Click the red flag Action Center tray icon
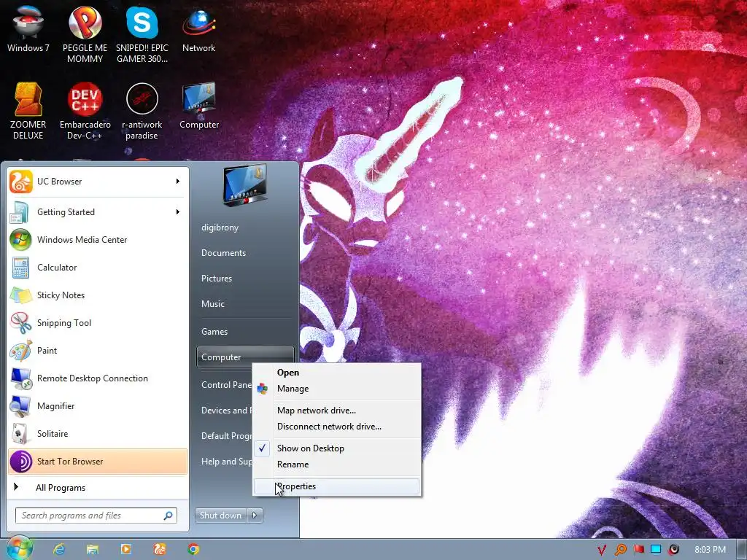 tap(638, 549)
